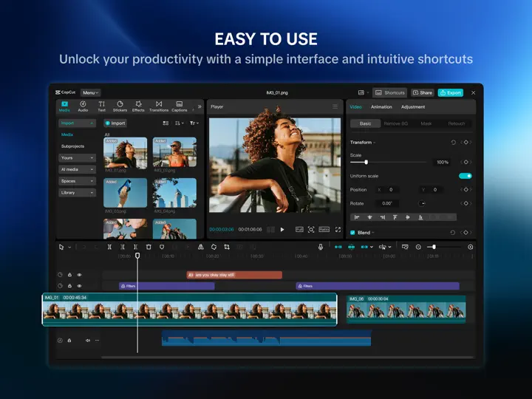Open the Transitions panel

pos(159,106)
